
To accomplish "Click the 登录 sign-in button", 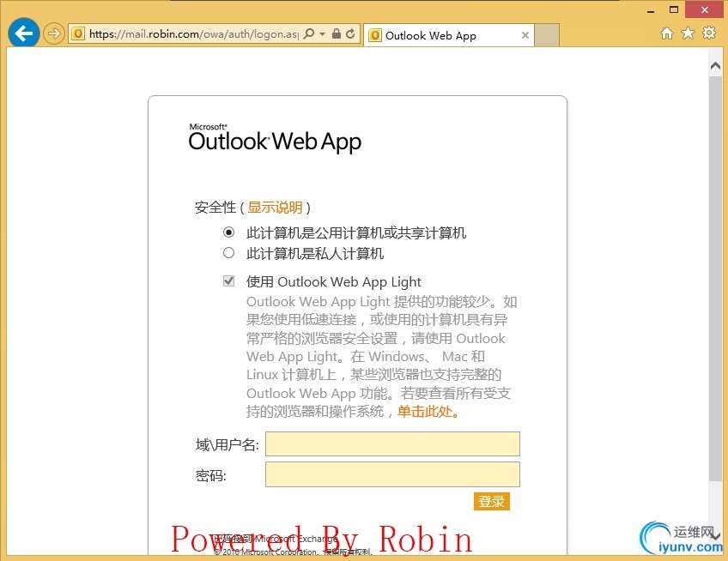I will [492, 501].
